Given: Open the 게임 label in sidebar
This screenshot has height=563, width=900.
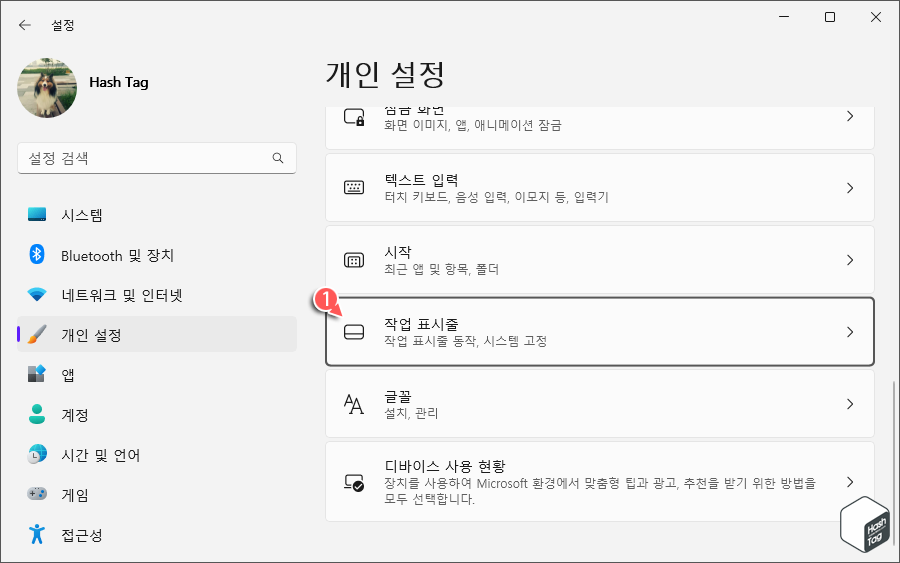Looking at the screenshot, I should 75,495.
